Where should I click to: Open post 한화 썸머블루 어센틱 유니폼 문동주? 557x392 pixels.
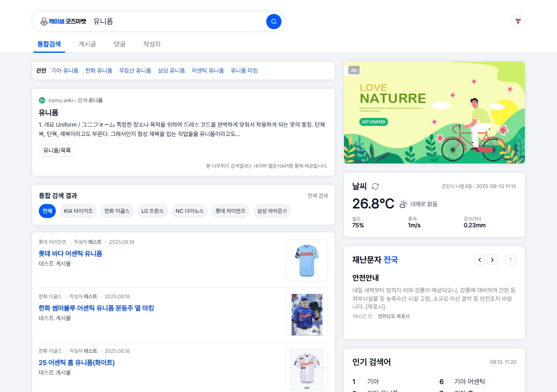pyautogui.click(x=96, y=308)
